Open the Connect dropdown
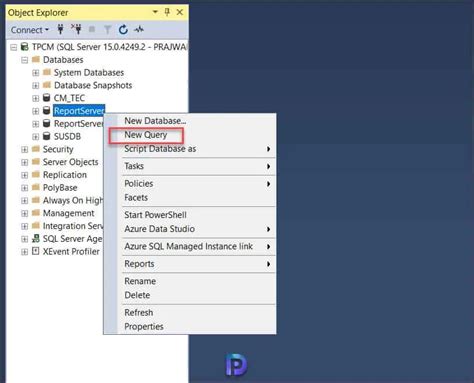The width and height of the screenshot is (474, 383). point(30,30)
